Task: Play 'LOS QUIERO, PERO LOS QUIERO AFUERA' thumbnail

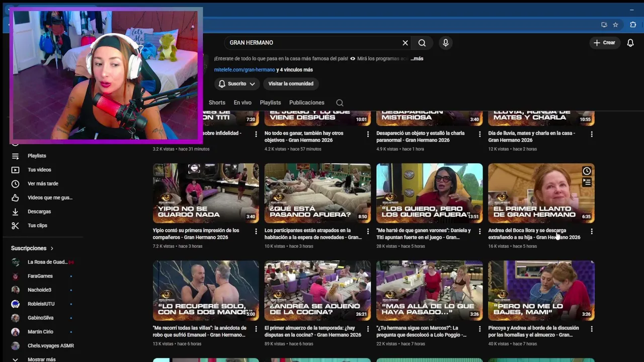Action: pyautogui.click(x=429, y=193)
